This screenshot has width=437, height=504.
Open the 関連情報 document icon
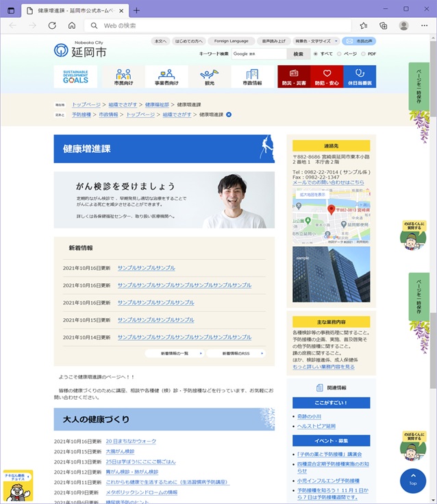pyautogui.click(x=319, y=388)
